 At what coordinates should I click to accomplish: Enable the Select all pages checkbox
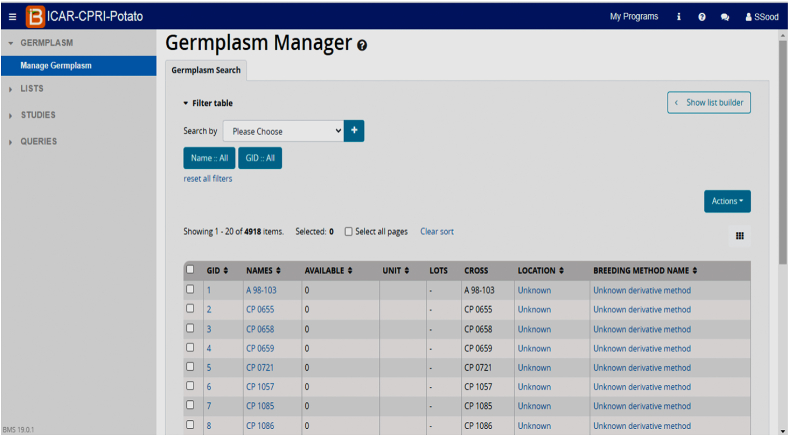(348, 232)
